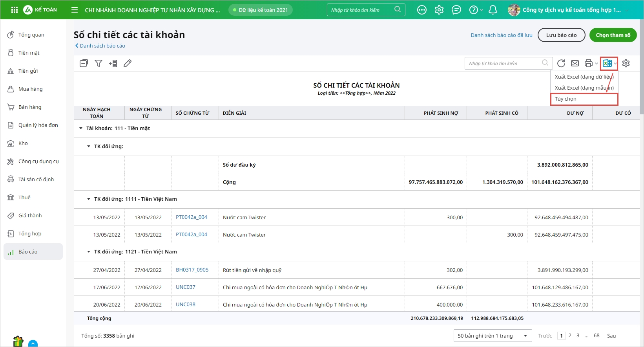Click the filter funnel icon in toolbar
The image size is (644, 347).
(x=99, y=63)
